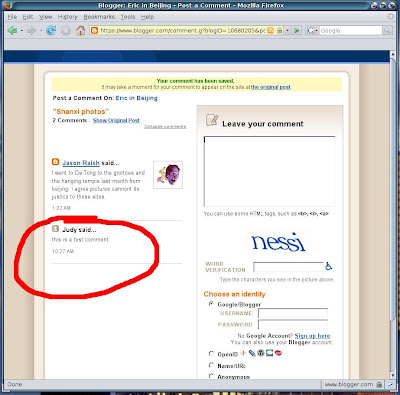
Task: Click the 'Shanxi photos' post title
Action: pos(81,112)
